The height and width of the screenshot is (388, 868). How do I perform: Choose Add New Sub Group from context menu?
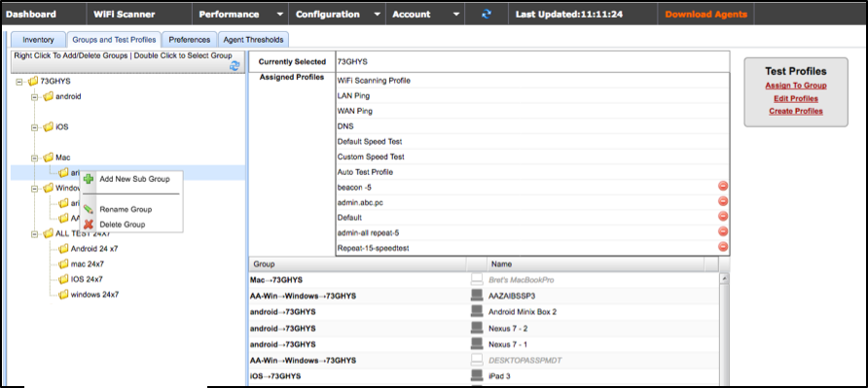click(134, 179)
